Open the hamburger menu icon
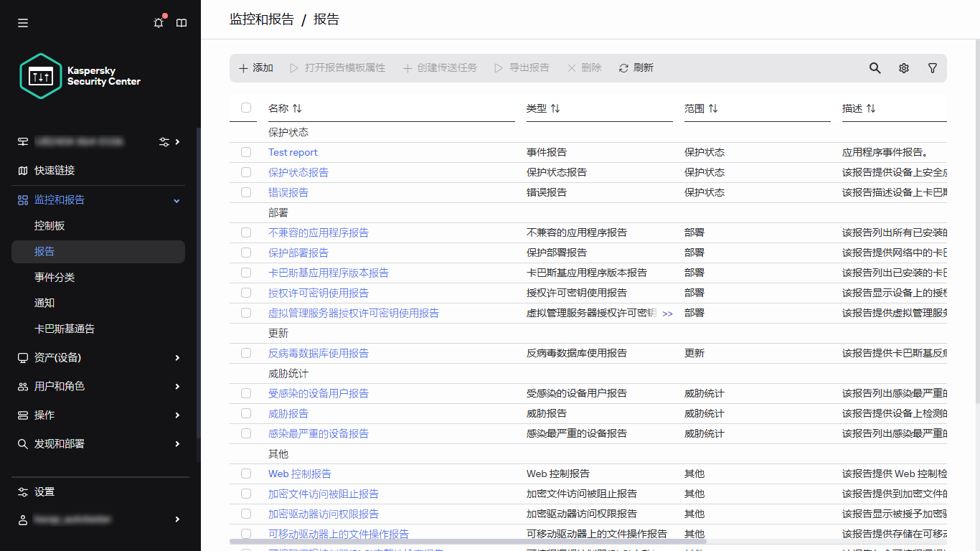 [22, 22]
